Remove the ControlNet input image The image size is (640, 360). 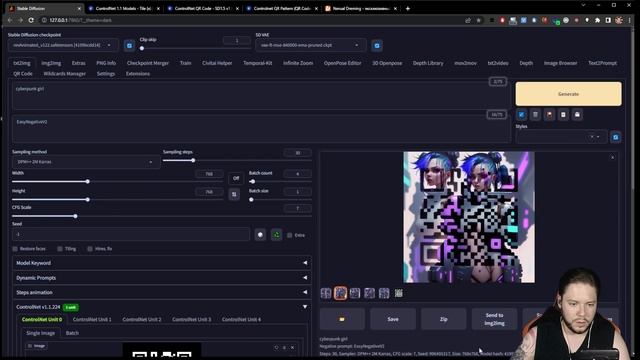[x=292, y=347]
